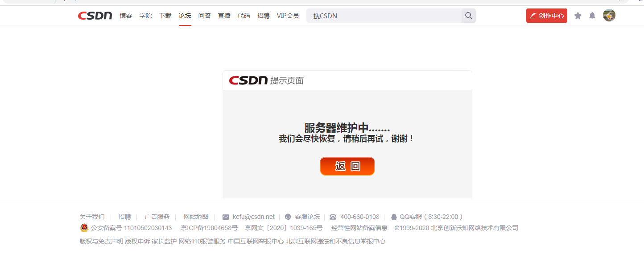Click the phone icon beside 400-660-0108

[333, 217]
